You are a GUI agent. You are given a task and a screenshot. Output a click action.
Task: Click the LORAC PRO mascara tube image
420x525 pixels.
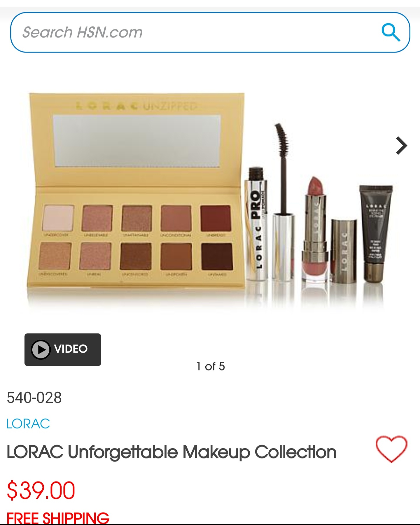click(x=256, y=223)
